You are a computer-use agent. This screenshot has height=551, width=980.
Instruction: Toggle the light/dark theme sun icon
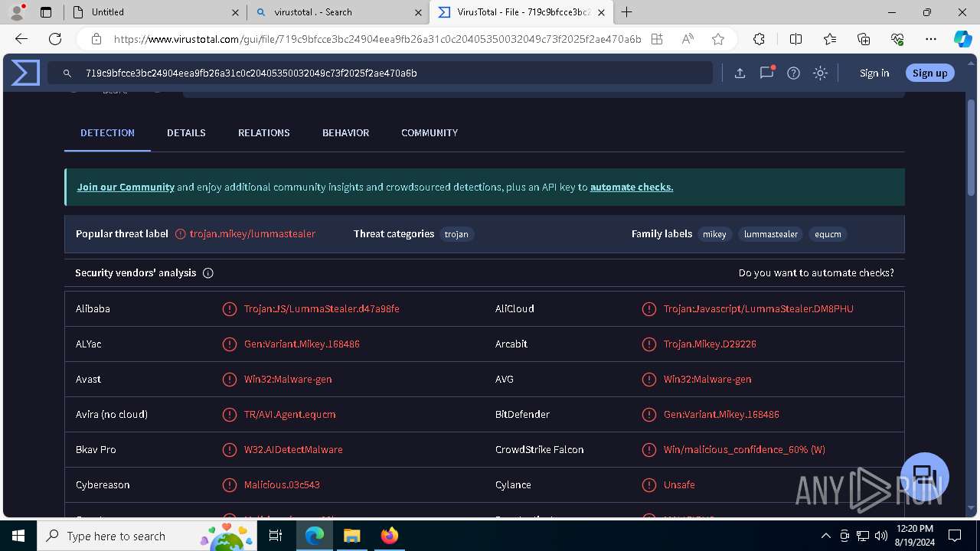pos(820,73)
